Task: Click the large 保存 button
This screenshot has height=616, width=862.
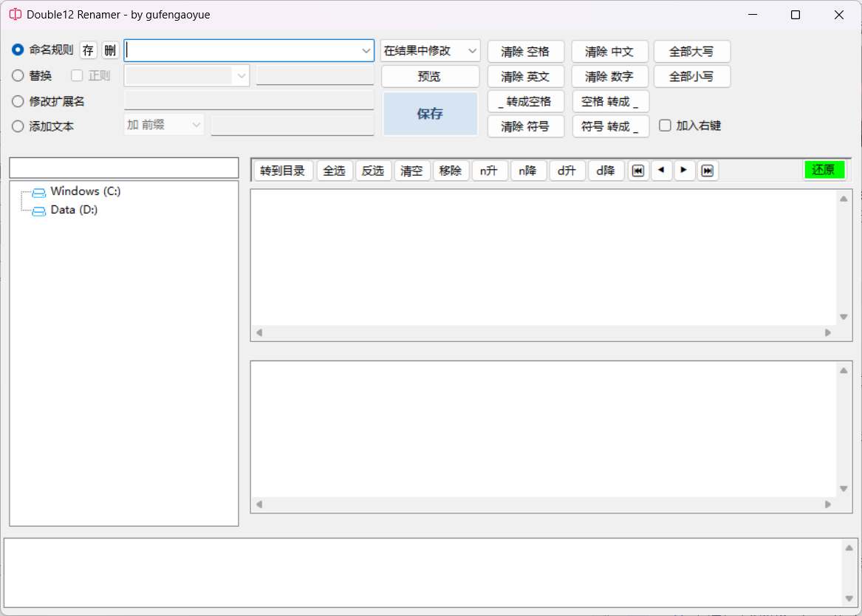Action: coord(430,114)
